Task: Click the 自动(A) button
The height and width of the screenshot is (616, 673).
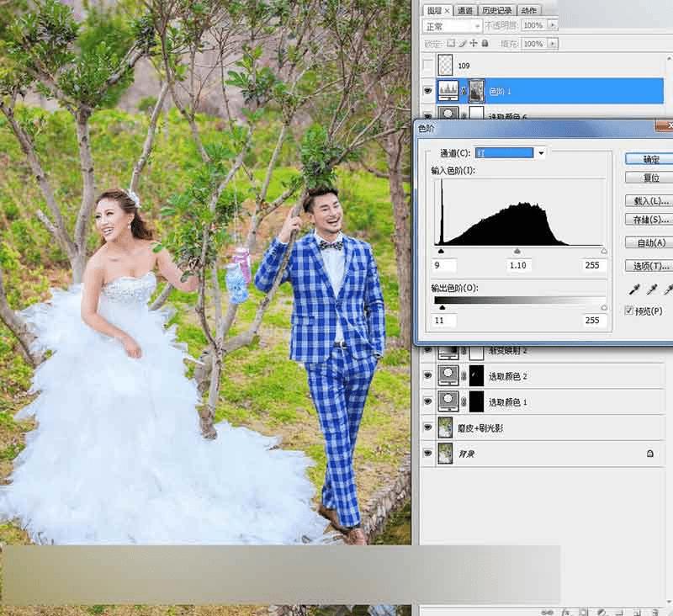Action: click(x=650, y=242)
